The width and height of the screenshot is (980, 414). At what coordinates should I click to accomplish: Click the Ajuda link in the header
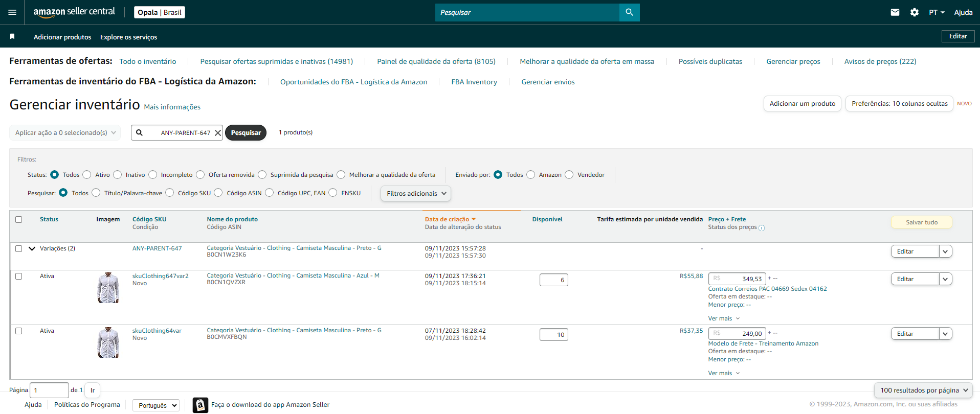963,12
